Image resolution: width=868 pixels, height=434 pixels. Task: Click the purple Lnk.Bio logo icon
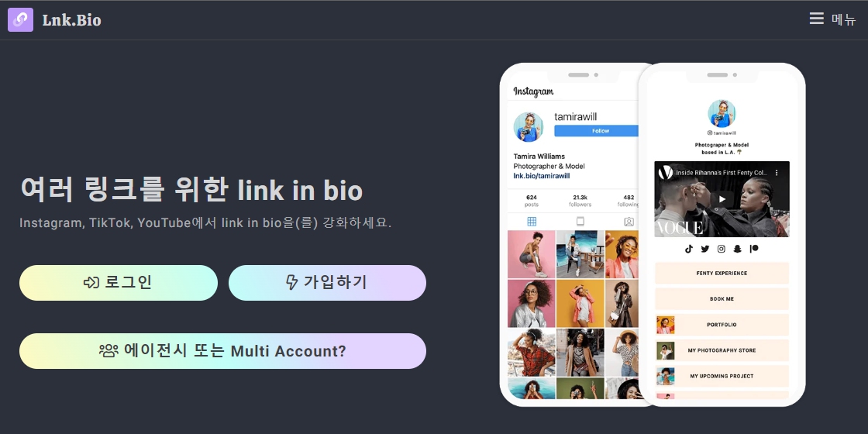coord(20,20)
